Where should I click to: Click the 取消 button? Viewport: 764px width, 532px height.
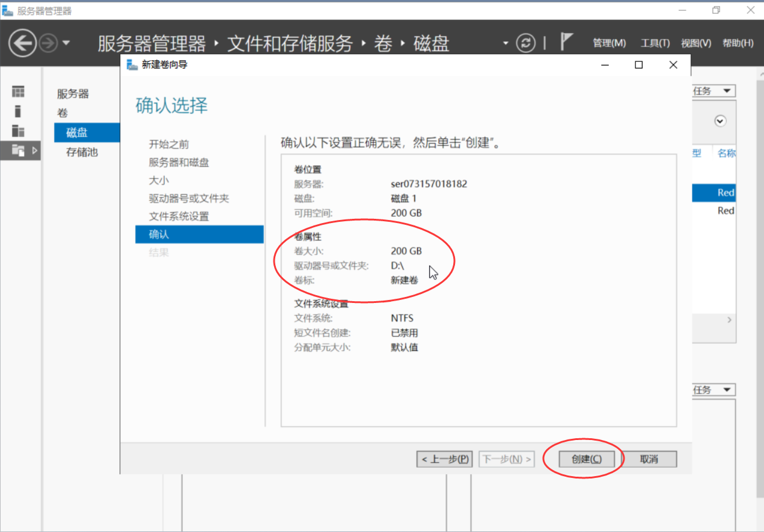pos(649,459)
